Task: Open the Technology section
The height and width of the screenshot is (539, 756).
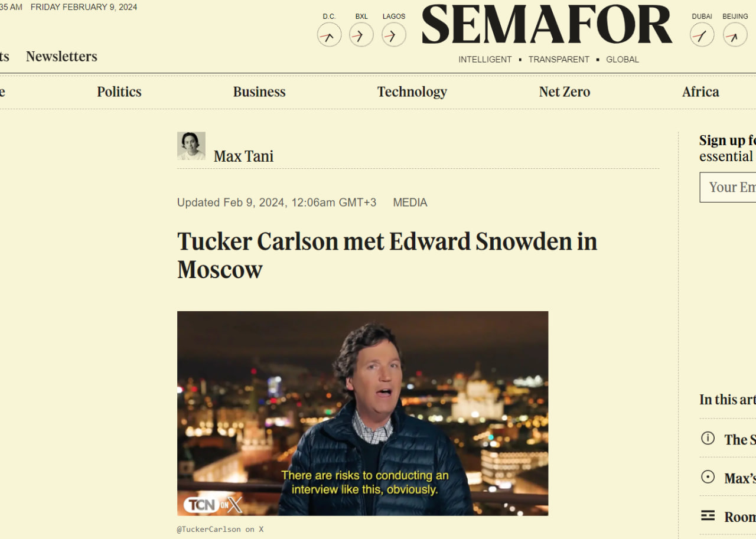Action: (412, 92)
